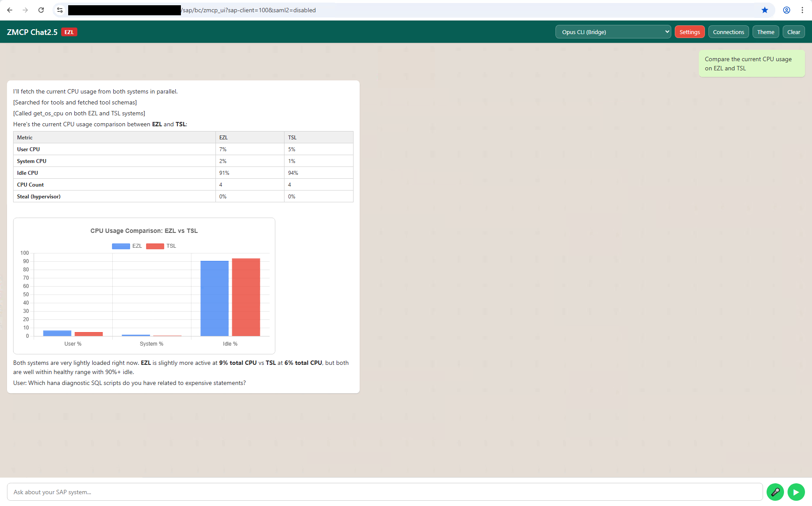Click the 'I'll fetch the current CPU usage' line
Screen dimensions: 812x506
point(95,91)
